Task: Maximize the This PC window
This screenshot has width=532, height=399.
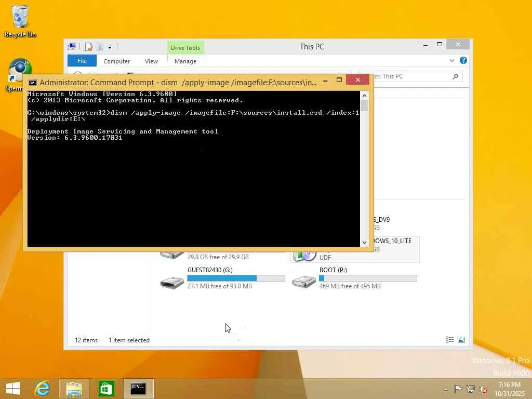Action: click(440, 45)
